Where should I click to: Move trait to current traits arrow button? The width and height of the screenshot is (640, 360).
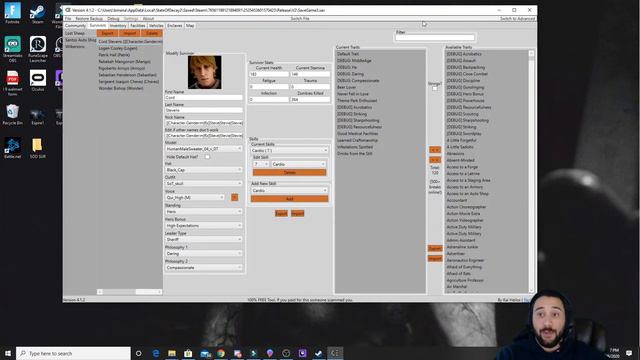[x=435, y=150]
